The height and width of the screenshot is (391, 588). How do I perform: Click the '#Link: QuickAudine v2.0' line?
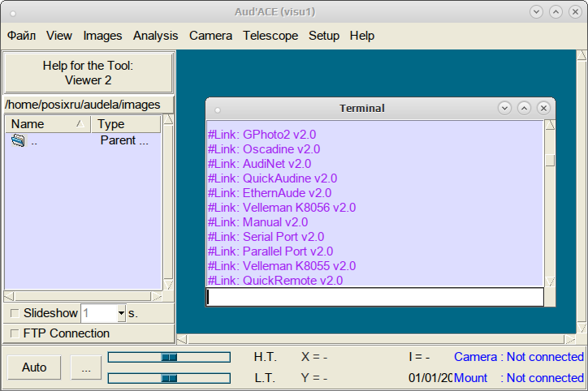[273, 178]
